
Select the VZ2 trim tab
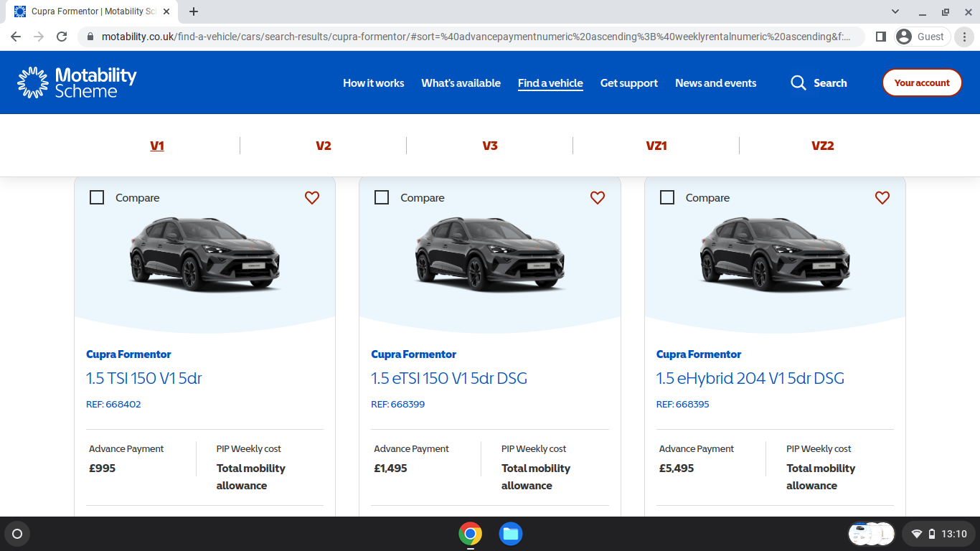click(x=823, y=146)
